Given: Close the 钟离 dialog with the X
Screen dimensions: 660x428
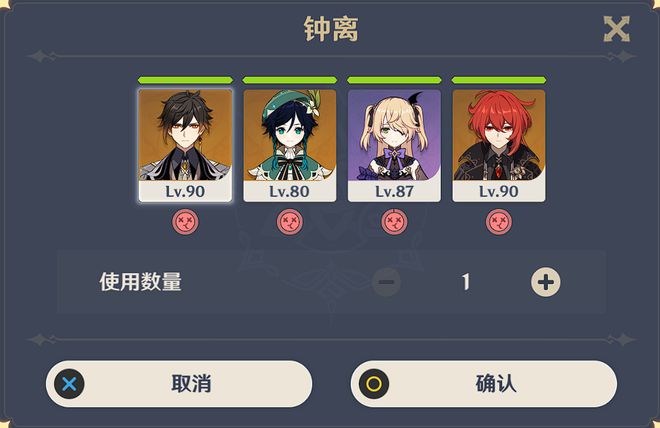Looking at the screenshot, I should [617, 29].
